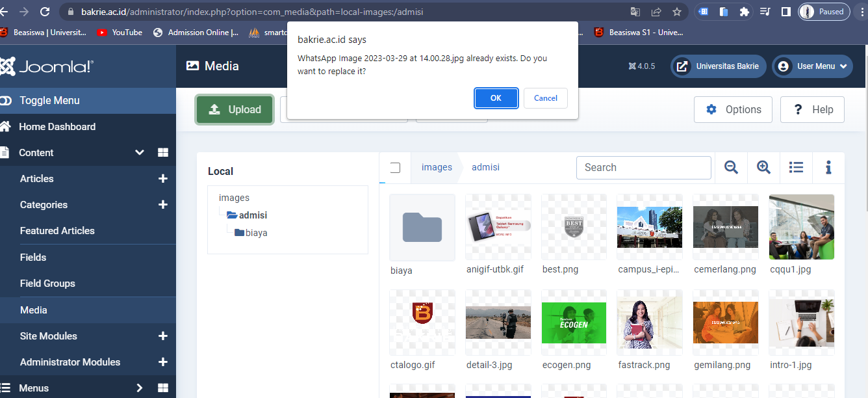Click the Paused profile button

click(x=823, y=12)
